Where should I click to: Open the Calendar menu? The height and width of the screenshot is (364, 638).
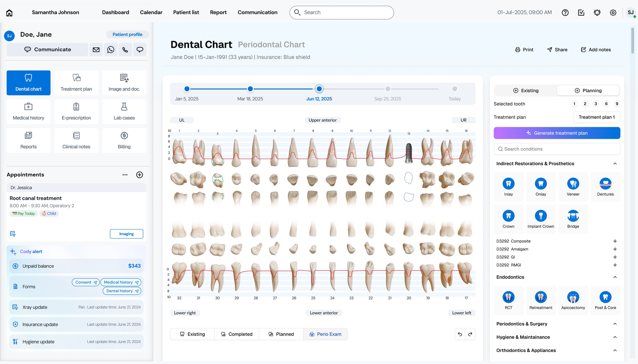[x=151, y=12]
